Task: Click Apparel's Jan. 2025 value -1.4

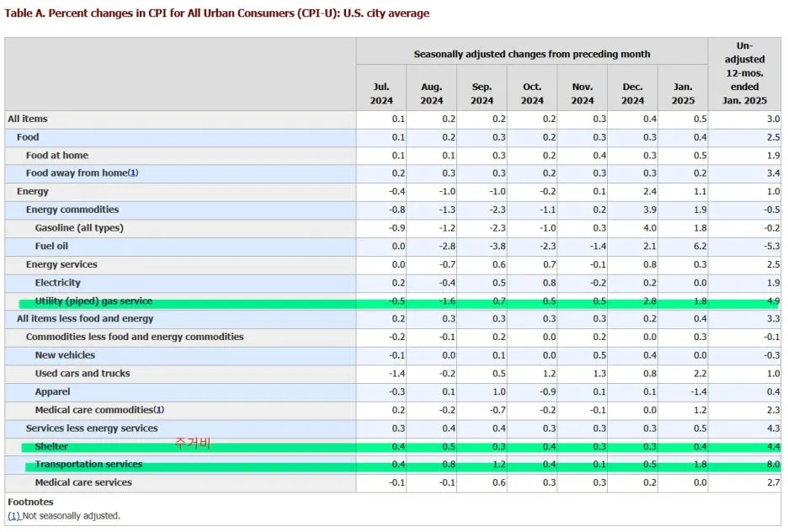Action: [x=698, y=391]
